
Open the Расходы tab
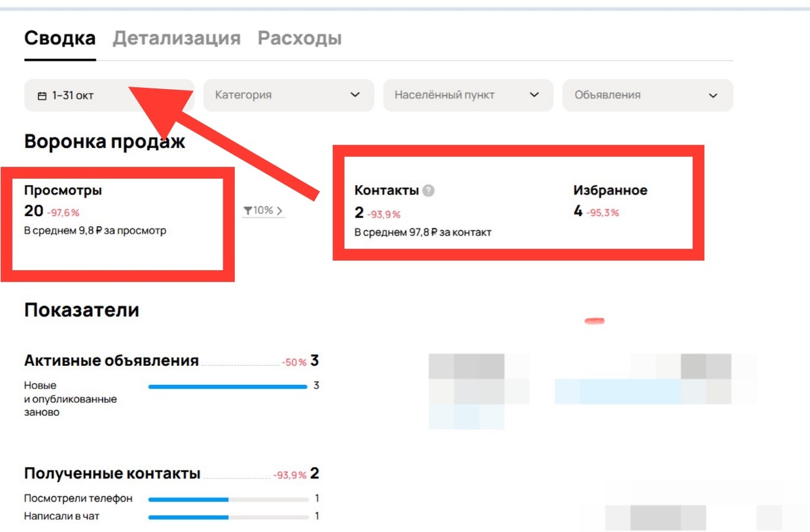coord(300,38)
